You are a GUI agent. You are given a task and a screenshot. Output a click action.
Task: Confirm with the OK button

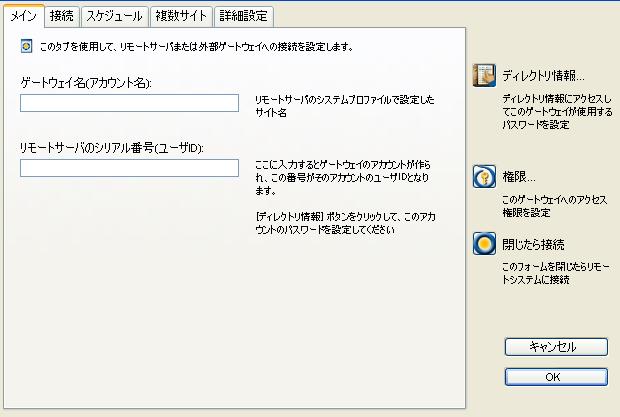pyautogui.click(x=556, y=377)
